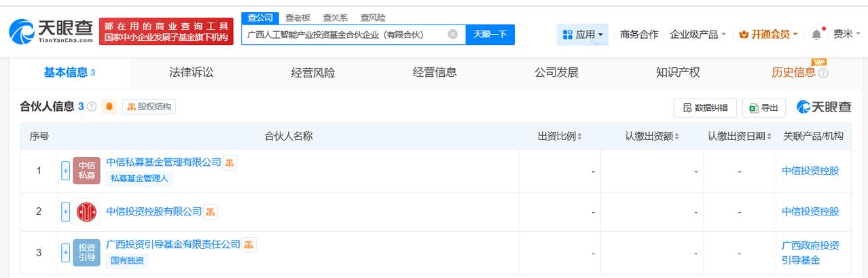Viewport: 868px width, 278px height.
Task: Click orange bell alert beside 合伙人信息
Action: coord(109,107)
